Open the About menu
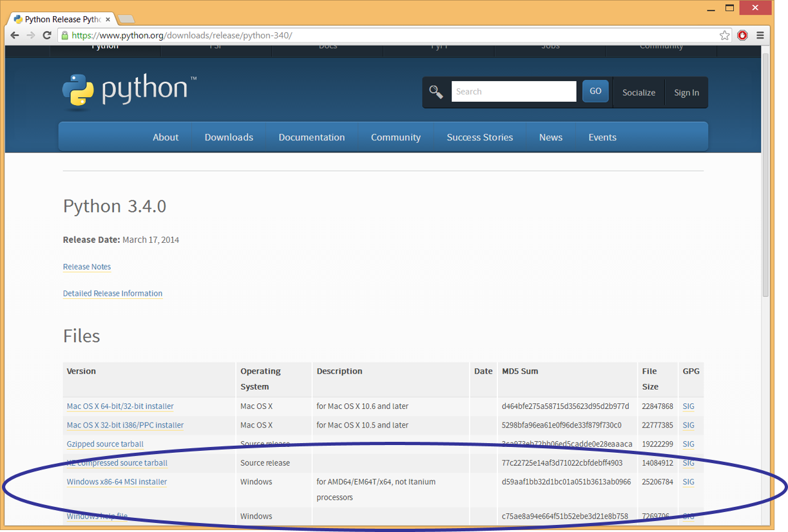 click(166, 137)
